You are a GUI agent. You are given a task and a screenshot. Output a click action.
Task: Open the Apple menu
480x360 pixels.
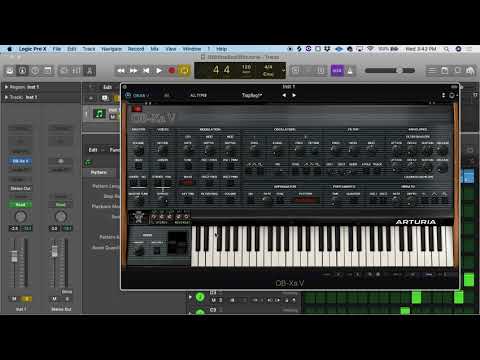click(10, 49)
